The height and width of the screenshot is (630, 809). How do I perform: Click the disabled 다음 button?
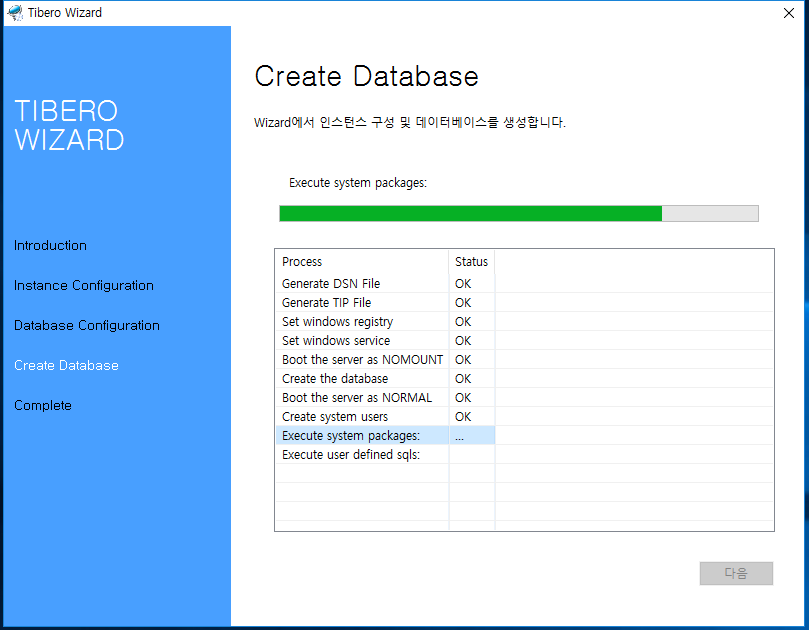736,573
